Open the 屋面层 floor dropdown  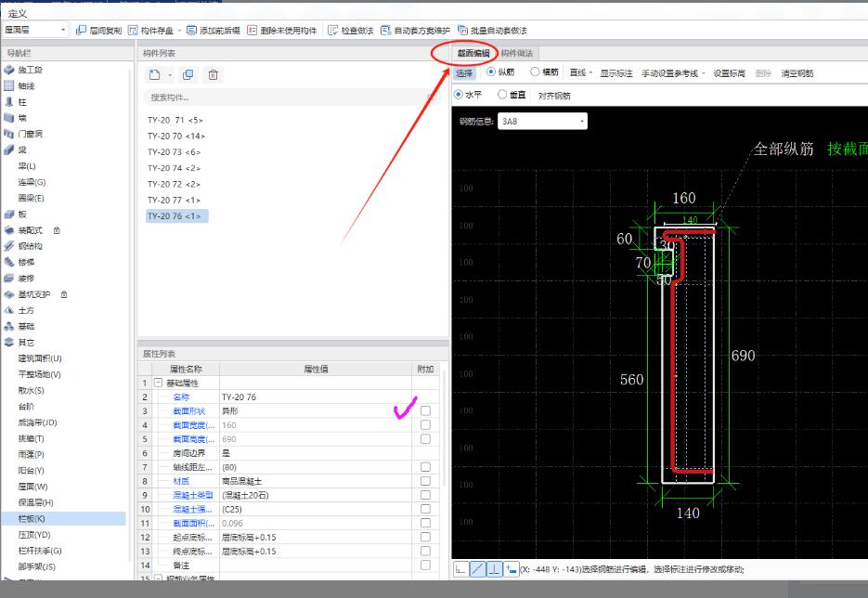tap(35, 30)
